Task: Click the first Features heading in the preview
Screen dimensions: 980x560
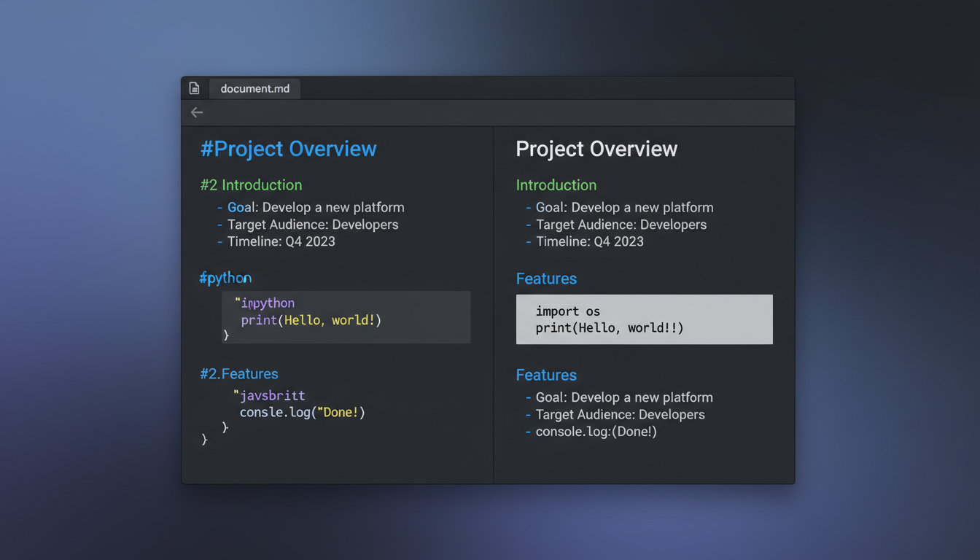Action: [x=546, y=279]
